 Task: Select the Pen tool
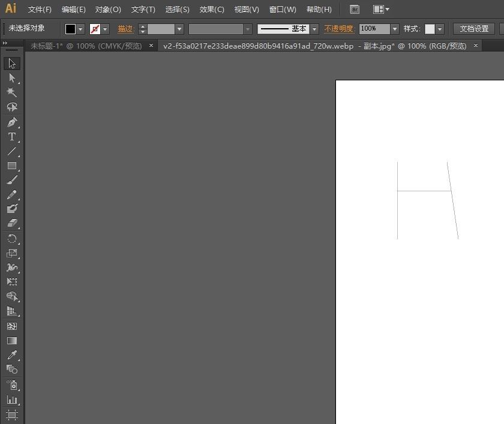click(x=11, y=122)
